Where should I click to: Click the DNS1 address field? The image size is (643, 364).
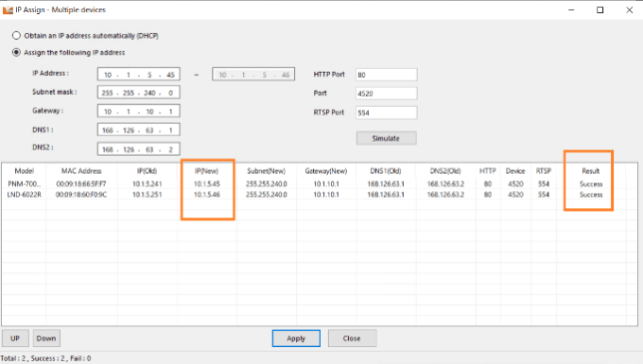[139, 130]
